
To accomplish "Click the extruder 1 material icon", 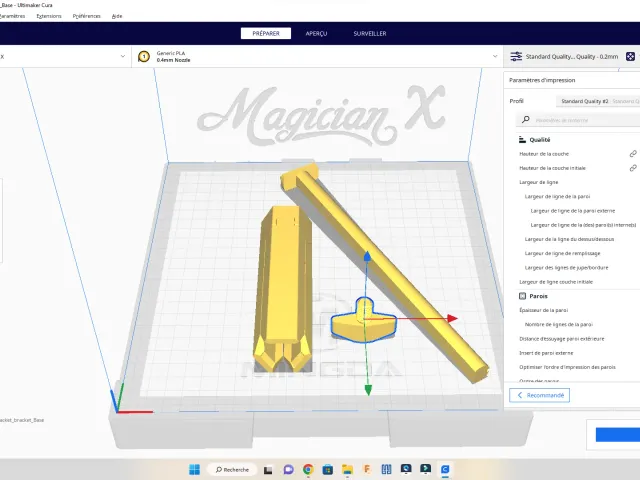I will pos(144,56).
